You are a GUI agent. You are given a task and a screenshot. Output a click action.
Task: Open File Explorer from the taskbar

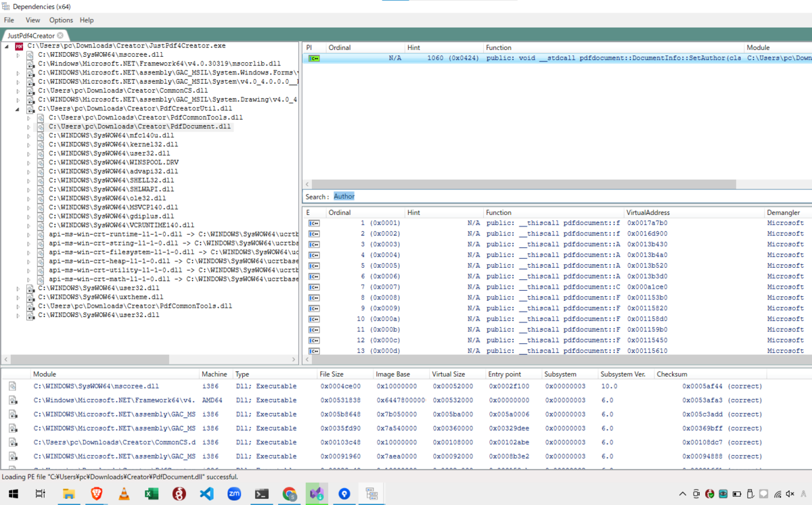coord(68,494)
